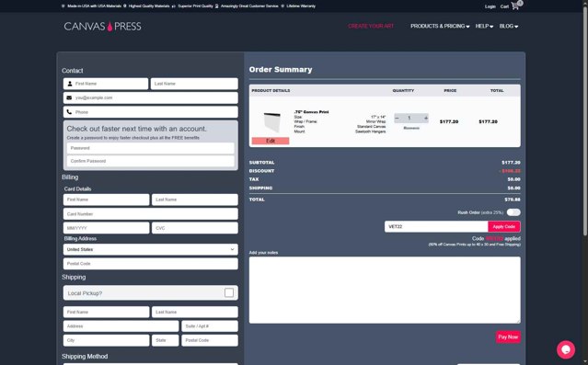Click the Login link

click(x=490, y=6)
